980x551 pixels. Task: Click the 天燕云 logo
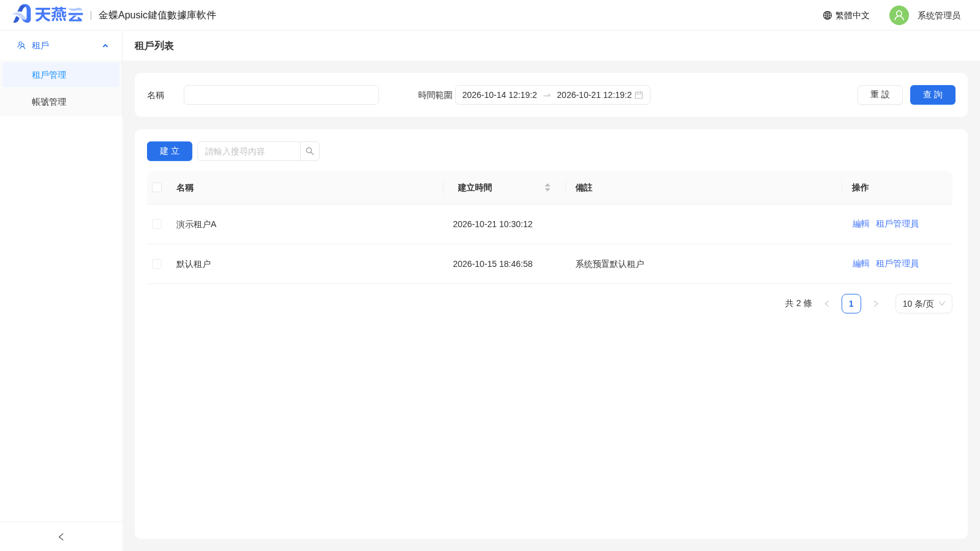(x=48, y=14)
